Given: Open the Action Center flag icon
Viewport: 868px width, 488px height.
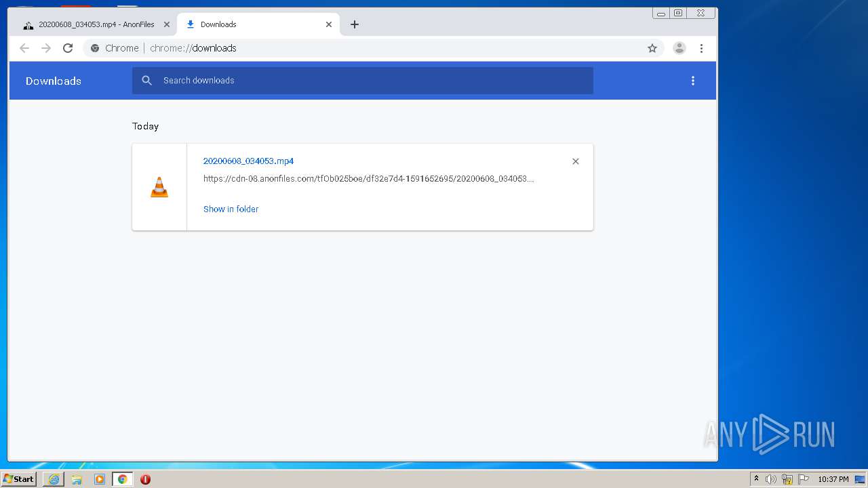Looking at the screenshot, I should (x=804, y=479).
